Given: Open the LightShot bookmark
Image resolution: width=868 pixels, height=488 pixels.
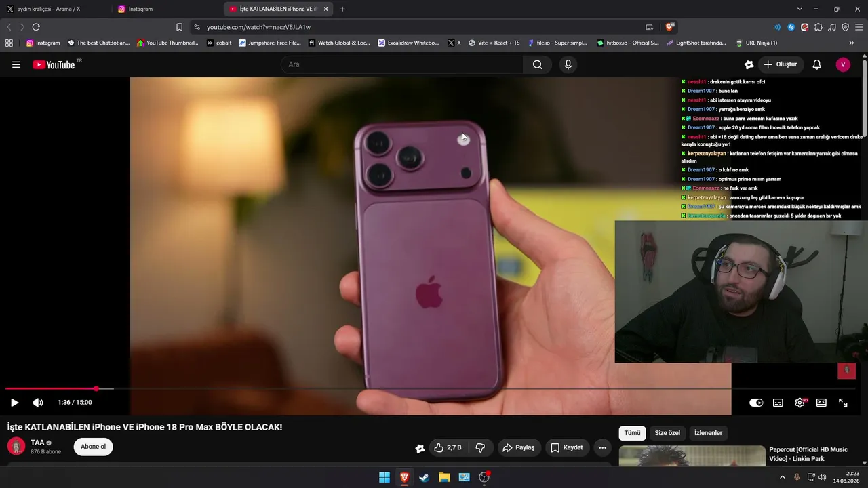Looking at the screenshot, I should point(696,43).
